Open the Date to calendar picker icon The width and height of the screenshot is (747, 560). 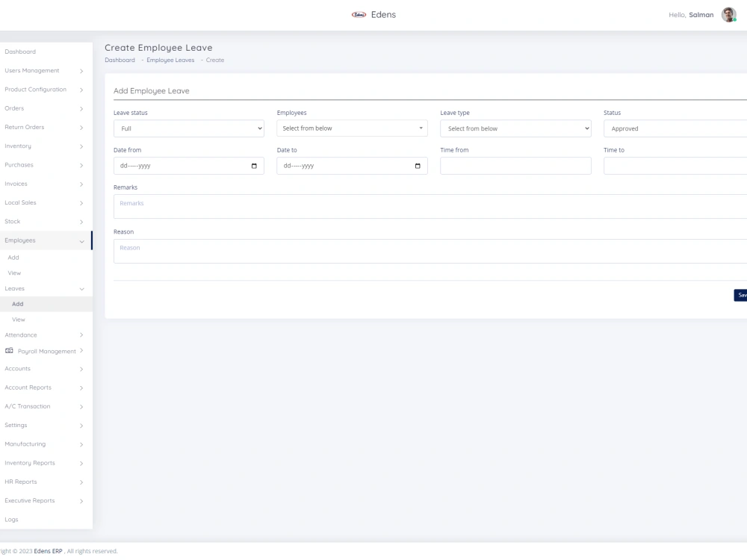click(x=418, y=166)
